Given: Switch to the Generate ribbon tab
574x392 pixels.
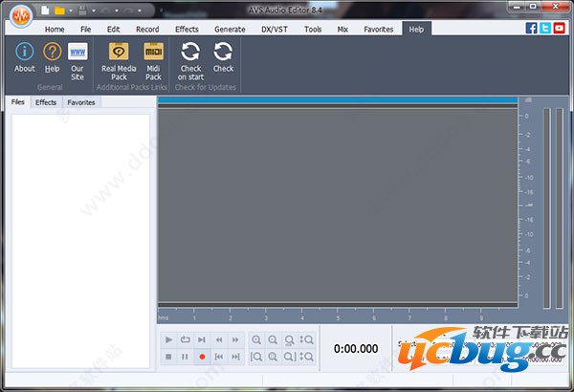Looking at the screenshot, I should pos(230,30).
